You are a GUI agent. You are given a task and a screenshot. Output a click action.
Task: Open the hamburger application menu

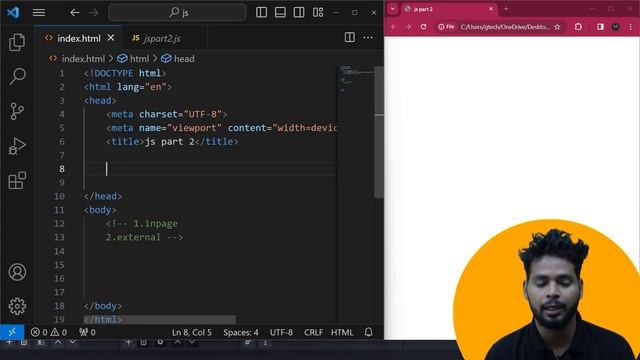point(39,13)
